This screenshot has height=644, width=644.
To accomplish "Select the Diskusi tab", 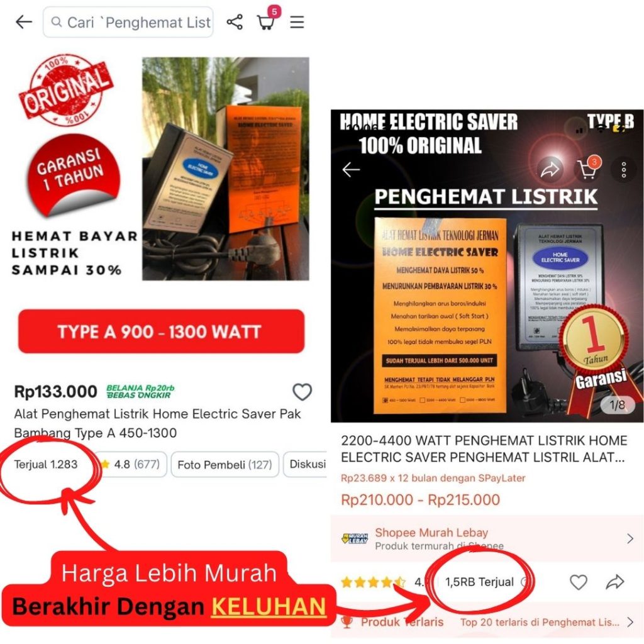I will coord(306,465).
